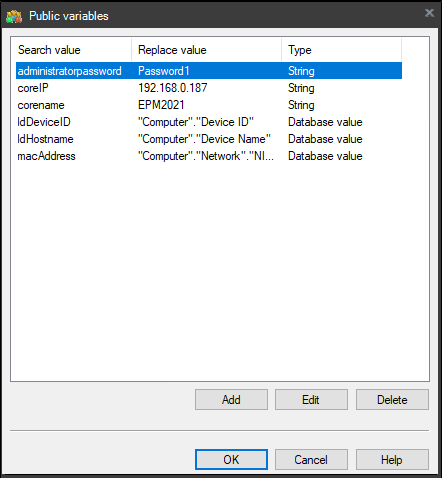442x478 pixels.
Task: Click the "Computer"."Device ID" value
Action: pyautogui.click(x=196, y=122)
